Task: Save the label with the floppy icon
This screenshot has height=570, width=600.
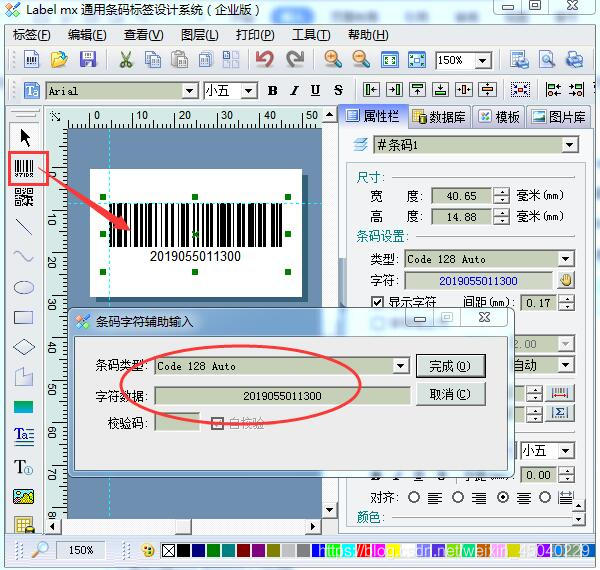Action: (x=88, y=60)
